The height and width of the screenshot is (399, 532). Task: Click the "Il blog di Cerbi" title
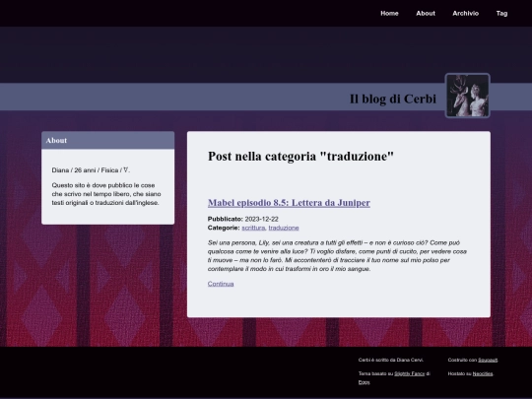[x=393, y=99]
